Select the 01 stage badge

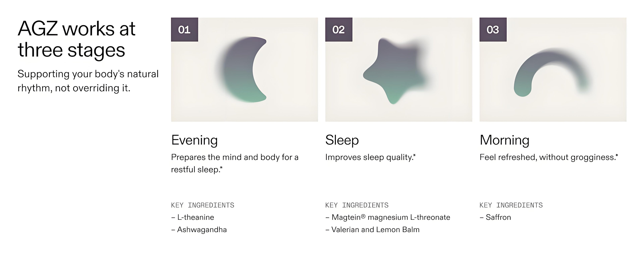click(x=184, y=30)
